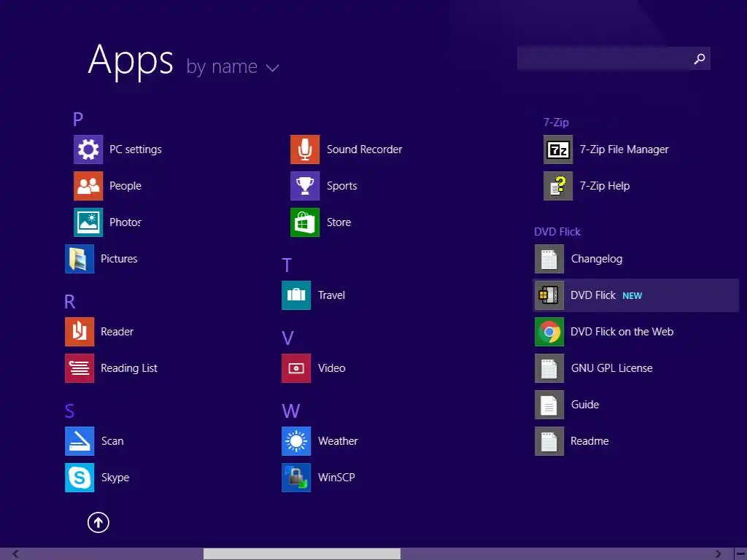This screenshot has height=560, width=747.
Task: Click the 'GNU GPL License' label
Action: (x=612, y=368)
